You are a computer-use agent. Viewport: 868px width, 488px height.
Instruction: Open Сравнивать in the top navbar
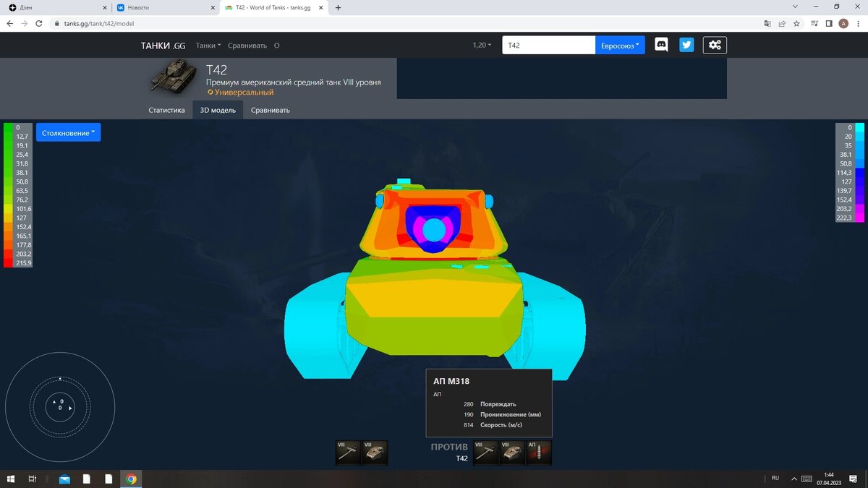coord(247,45)
